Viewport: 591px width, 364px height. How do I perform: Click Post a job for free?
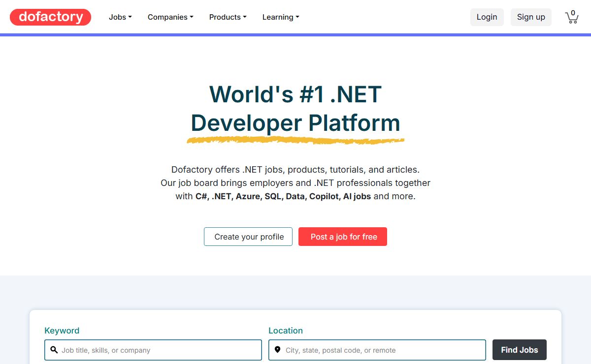tap(343, 237)
